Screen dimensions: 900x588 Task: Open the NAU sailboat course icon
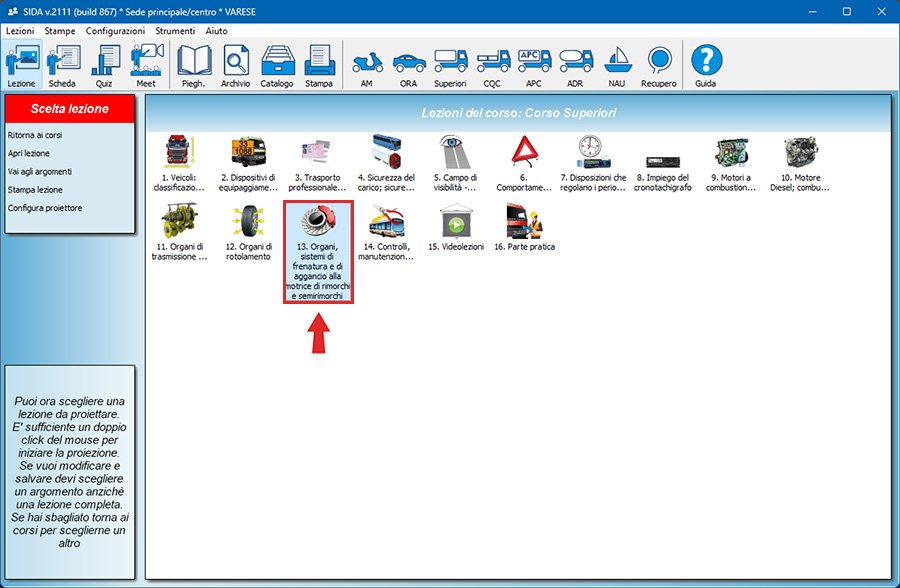click(x=617, y=66)
